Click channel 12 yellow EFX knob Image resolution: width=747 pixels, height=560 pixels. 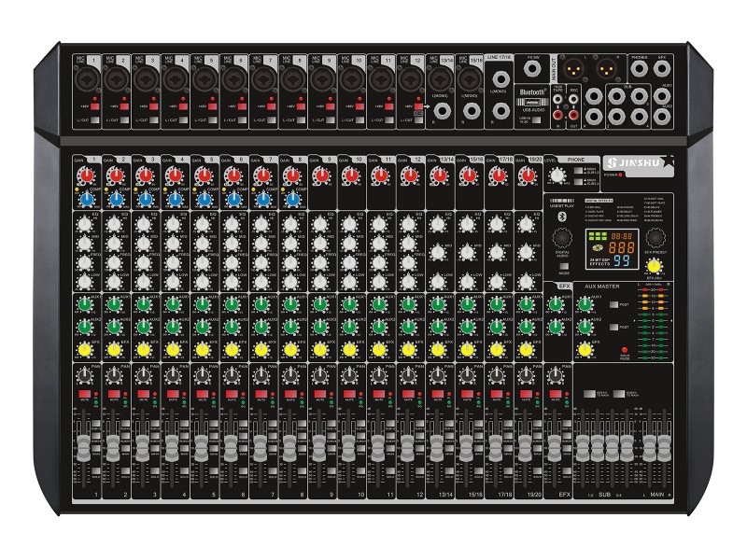(x=408, y=349)
